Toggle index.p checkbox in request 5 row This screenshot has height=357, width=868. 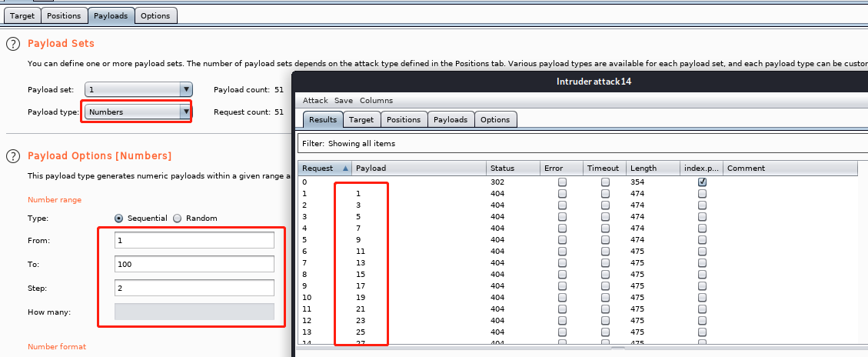[x=703, y=239]
